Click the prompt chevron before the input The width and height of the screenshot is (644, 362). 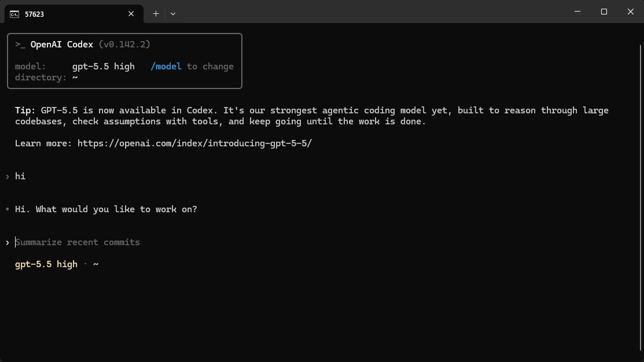pos(8,242)
